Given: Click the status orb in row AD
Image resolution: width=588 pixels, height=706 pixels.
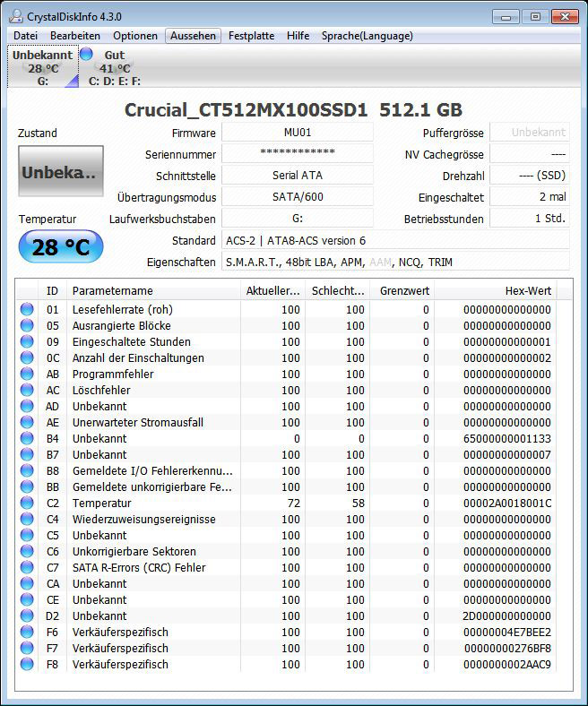Looking at the screenshot, I should click(27, 406).
